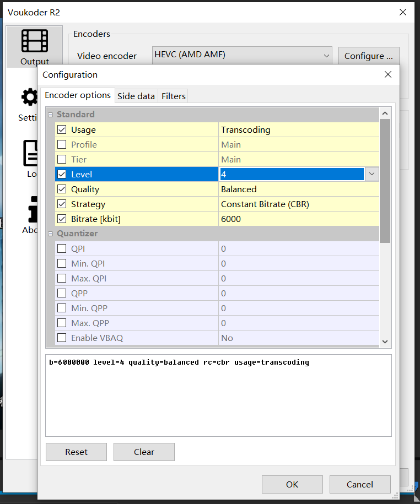Image resolution: width=420 pixels, height=504 pixels.
Task: Click the Reset button
Action: pyautogui.click(x=76, y=452)
